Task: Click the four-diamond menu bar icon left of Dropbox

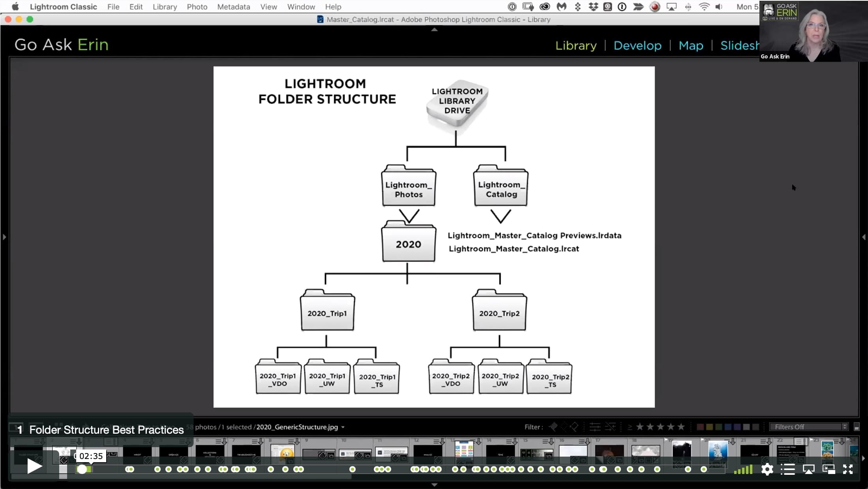Action: 578,7
